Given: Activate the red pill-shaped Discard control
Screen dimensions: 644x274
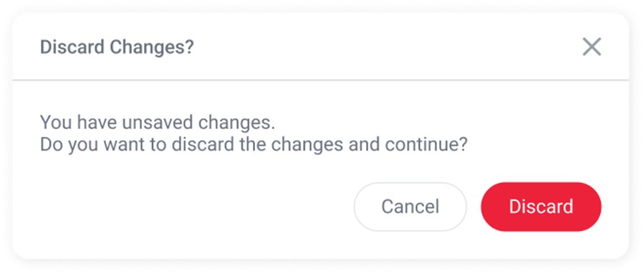Looking at the screenshot, I should 541,207.
